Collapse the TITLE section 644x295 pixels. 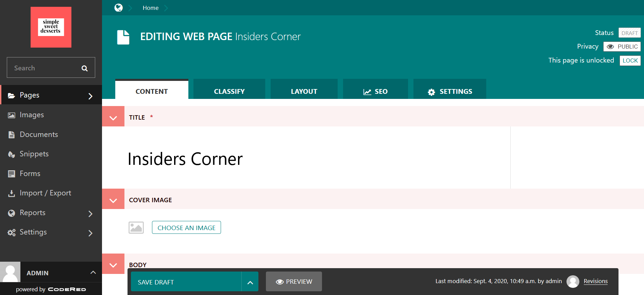[x=113, y=118]
